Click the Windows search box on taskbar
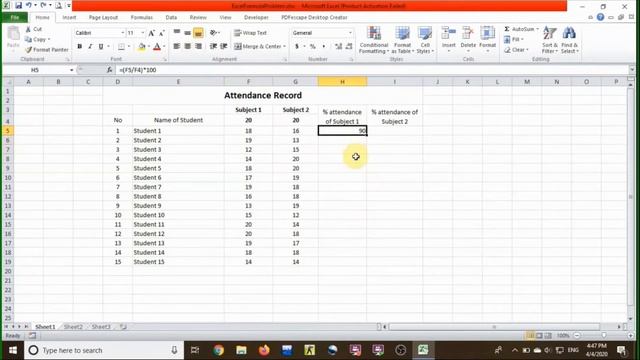The width and height of the screenshot is (640, 360). [104, 350]
